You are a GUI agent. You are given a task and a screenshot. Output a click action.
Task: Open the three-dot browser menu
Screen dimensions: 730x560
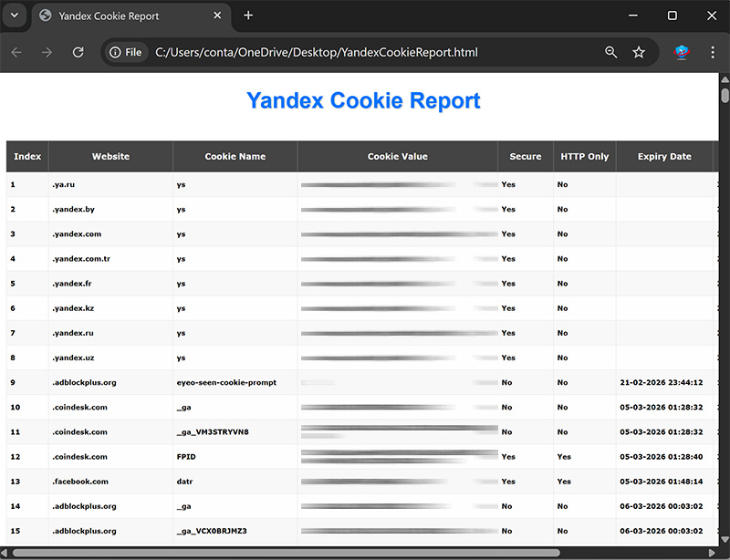[713, 53]
